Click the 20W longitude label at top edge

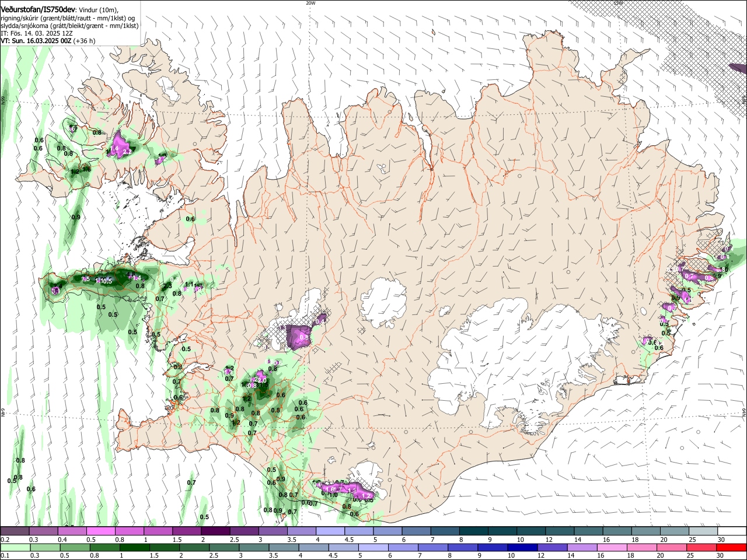(x=310, y=3)
